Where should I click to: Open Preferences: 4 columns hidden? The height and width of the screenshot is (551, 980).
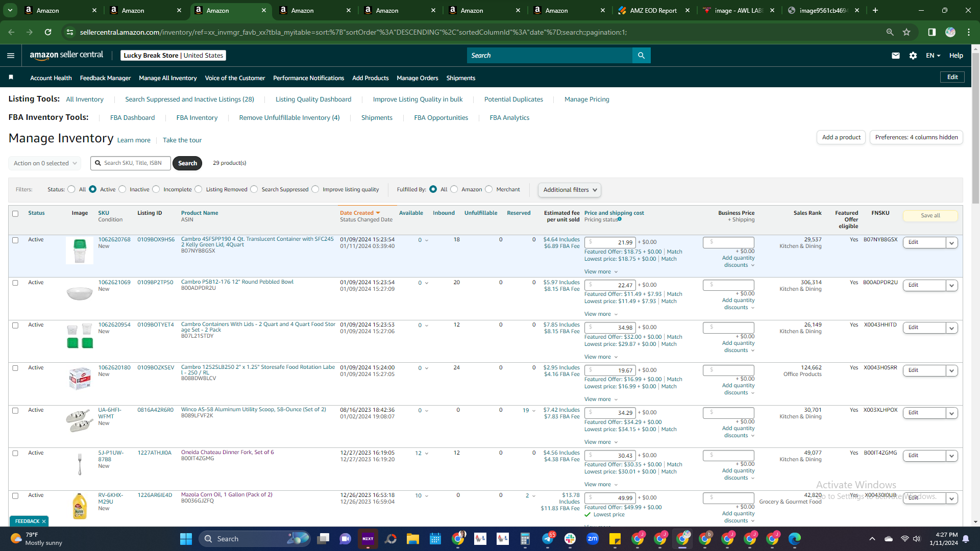pyautogui.click(x=916, y=137)
